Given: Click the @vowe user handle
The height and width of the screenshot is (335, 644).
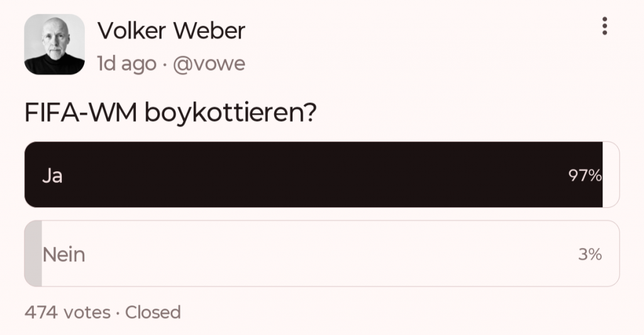Looking at the screenshot, I should click(209, 64).
